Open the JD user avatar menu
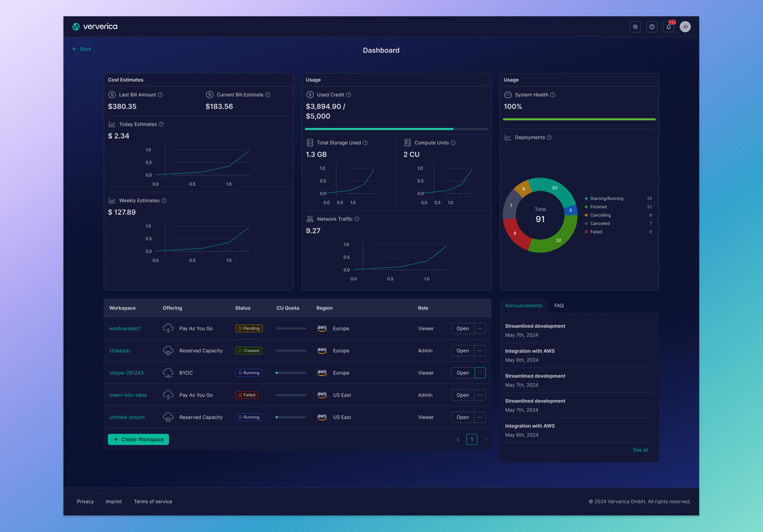 pos(685,26)
